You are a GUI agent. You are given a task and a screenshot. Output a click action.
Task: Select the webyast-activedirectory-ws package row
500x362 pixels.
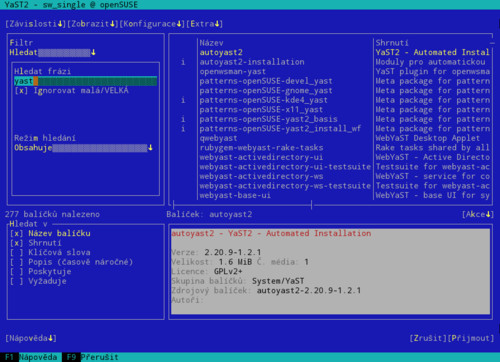point(331,176)
